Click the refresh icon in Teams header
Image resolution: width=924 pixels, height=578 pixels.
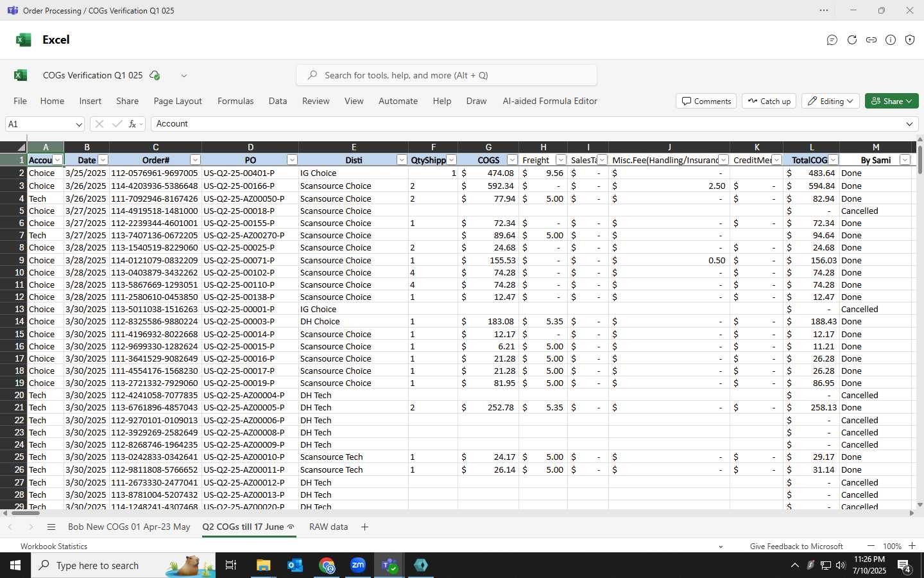tap(852, 40)
